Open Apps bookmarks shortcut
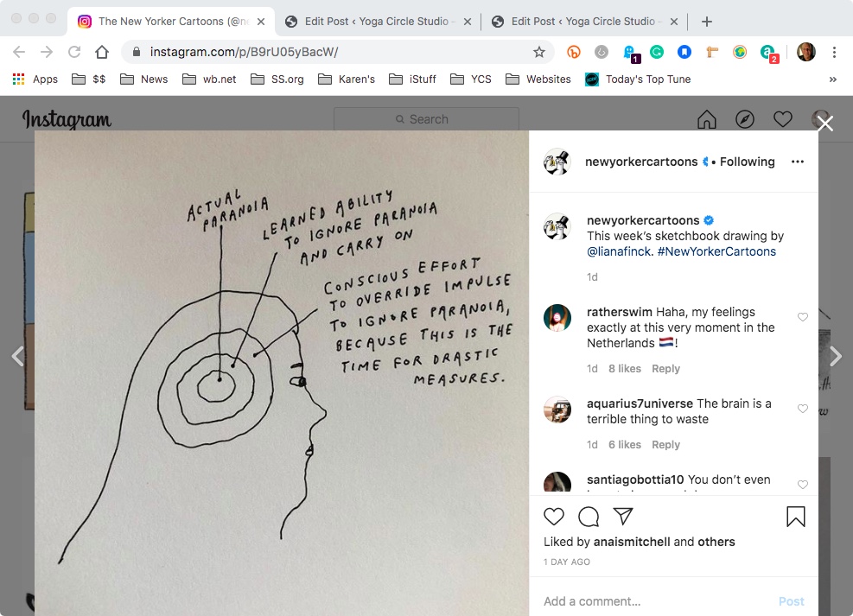Image resolution: width=853 pixels, height=616 pixels. click(35, 79)
